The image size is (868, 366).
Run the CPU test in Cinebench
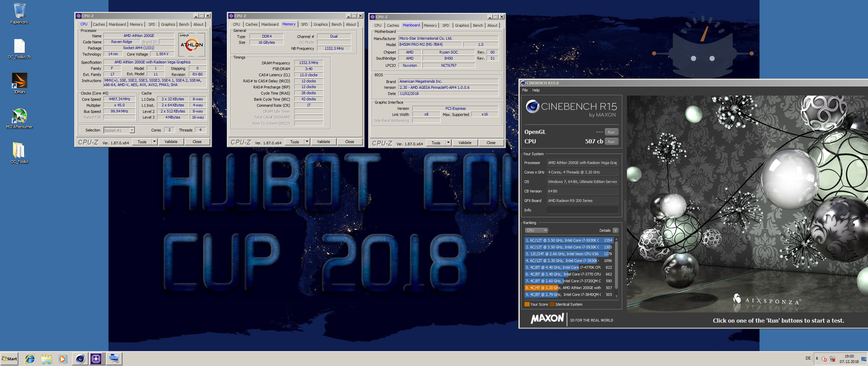point(611,142)
